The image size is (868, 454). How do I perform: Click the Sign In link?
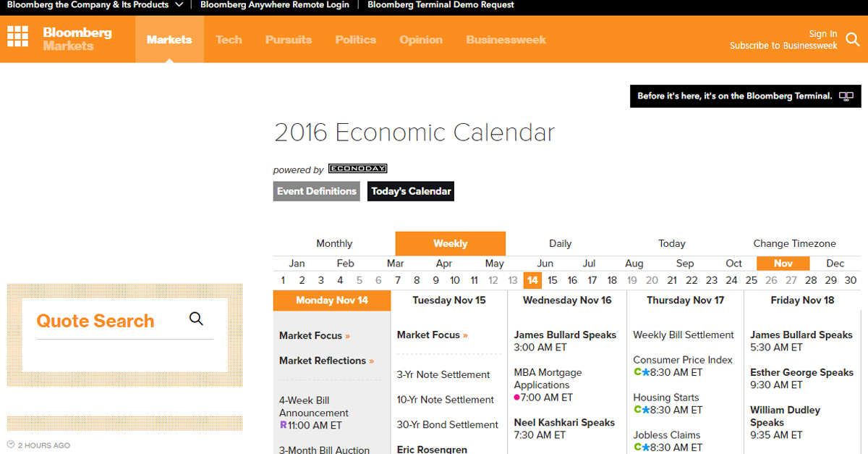pos(822,33)
